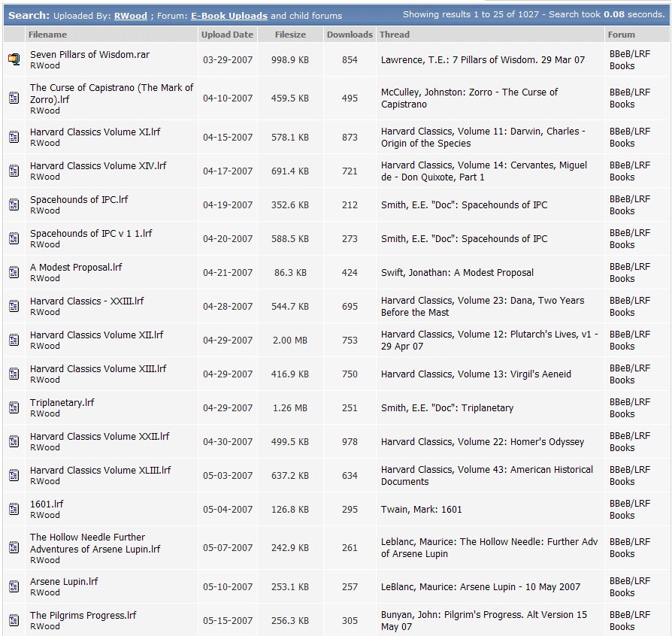Click the document icon for Harvard Classics Volume XII.lrf
The image size is (672, 636).
pos(14,341)
